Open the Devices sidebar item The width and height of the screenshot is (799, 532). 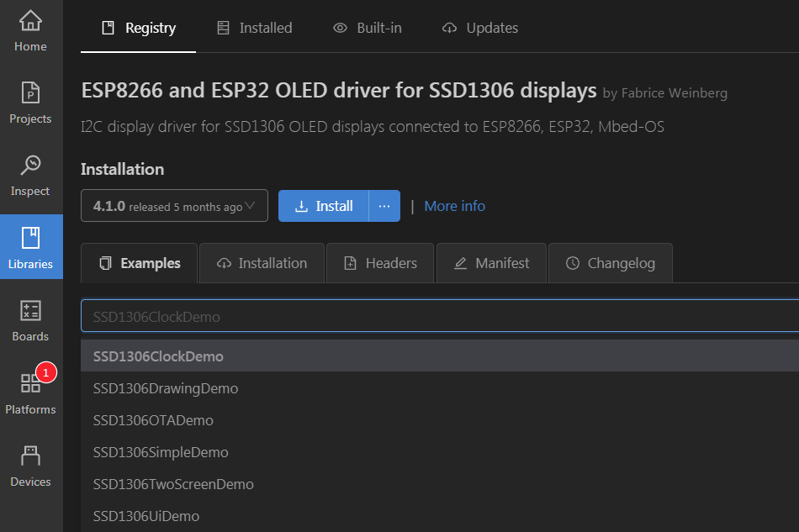30,466
